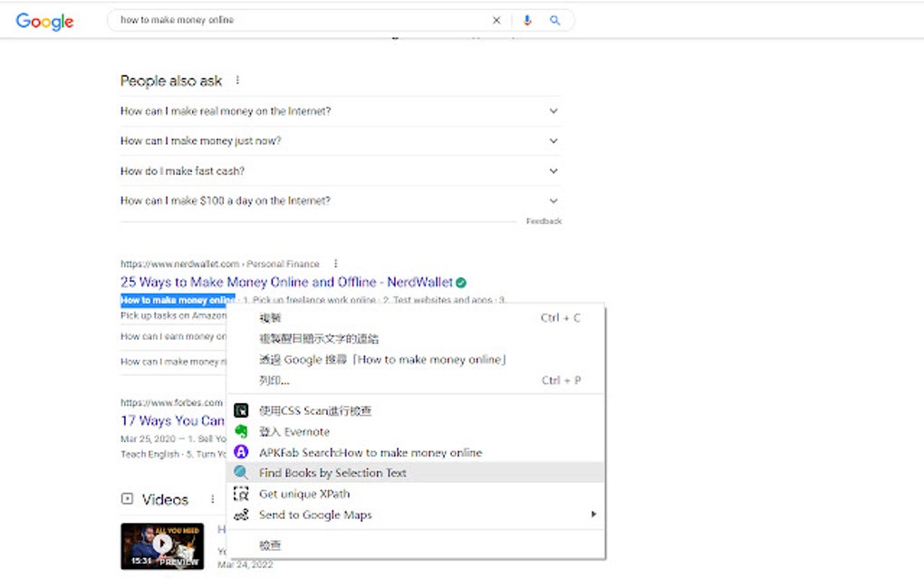Click the Evernote elephant icon in context menu
924x578 pixels.
pos(241,431)
